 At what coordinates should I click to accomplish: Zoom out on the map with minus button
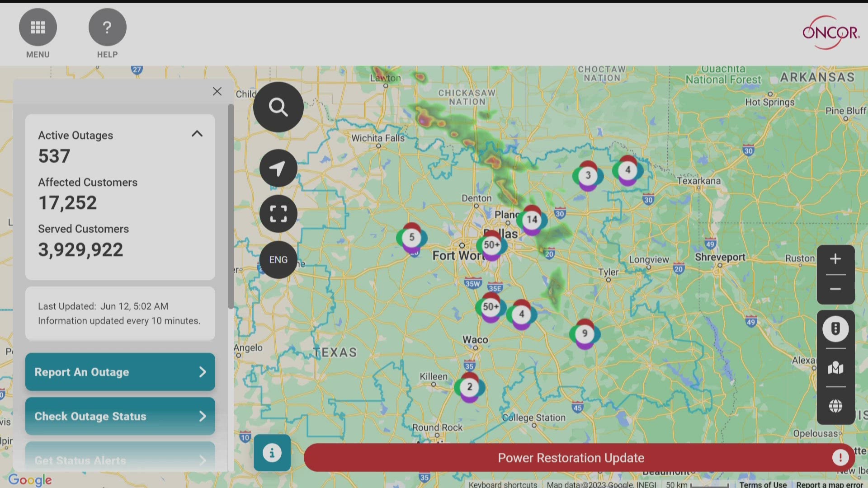point(835,289)
